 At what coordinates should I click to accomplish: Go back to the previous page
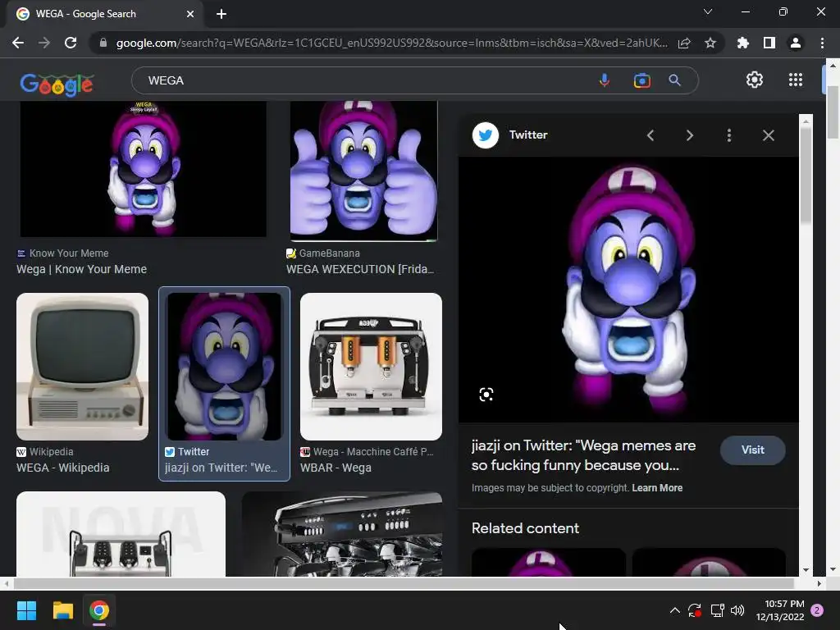[18, 43]
